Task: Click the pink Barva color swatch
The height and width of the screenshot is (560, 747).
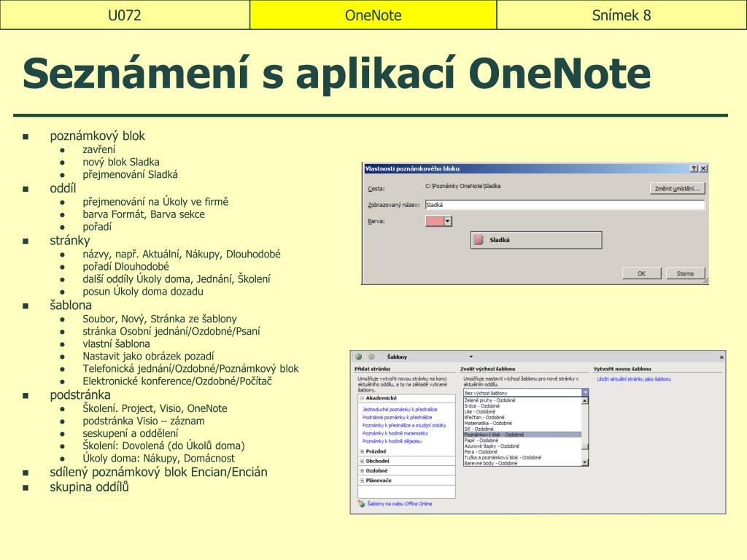Action: click(435, 221)
